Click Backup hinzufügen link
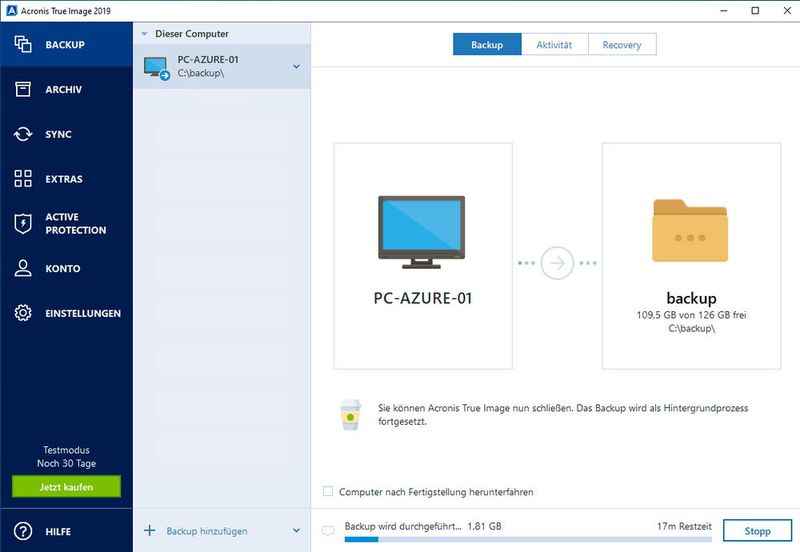This screenshot has width=800, height=552. coord(207,531)
